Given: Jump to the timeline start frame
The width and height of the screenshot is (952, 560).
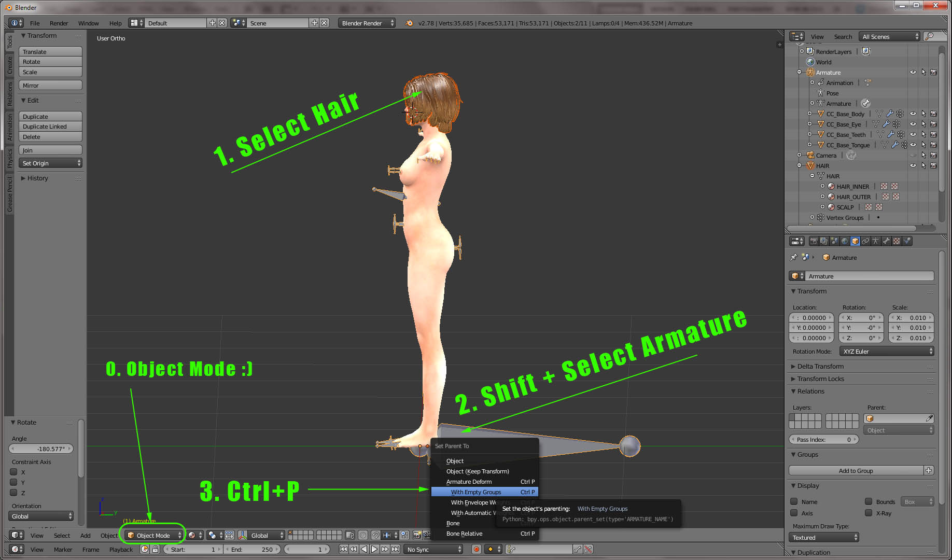Looking at the screenshot, I should [343, 549].
